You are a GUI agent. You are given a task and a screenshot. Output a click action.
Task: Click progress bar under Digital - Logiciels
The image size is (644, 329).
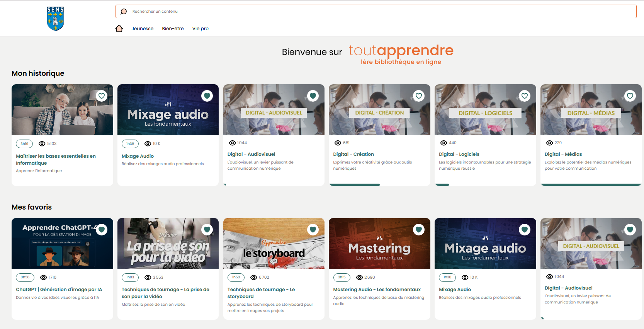point(442,185)
